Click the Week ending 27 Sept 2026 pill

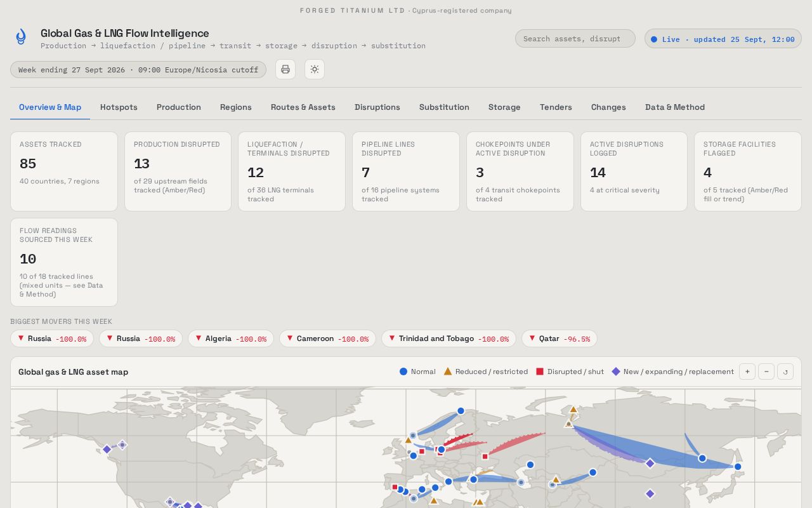coord(138,70)
